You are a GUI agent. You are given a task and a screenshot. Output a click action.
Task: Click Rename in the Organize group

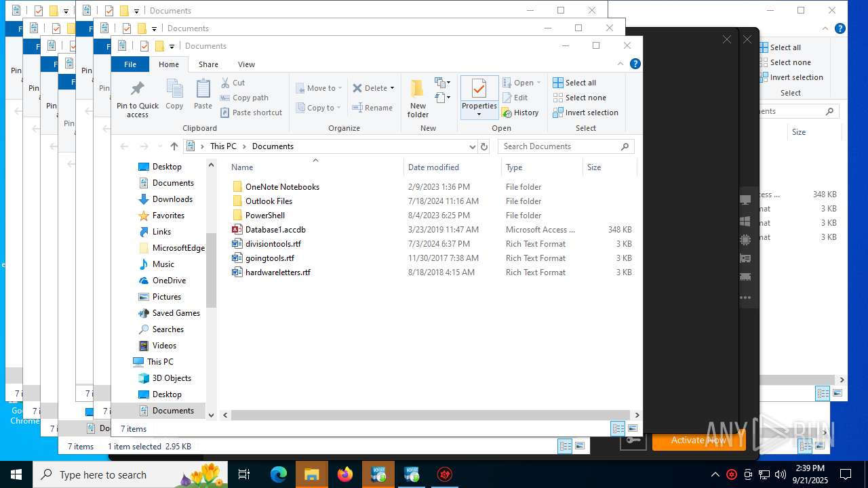(x=372, y=107)
